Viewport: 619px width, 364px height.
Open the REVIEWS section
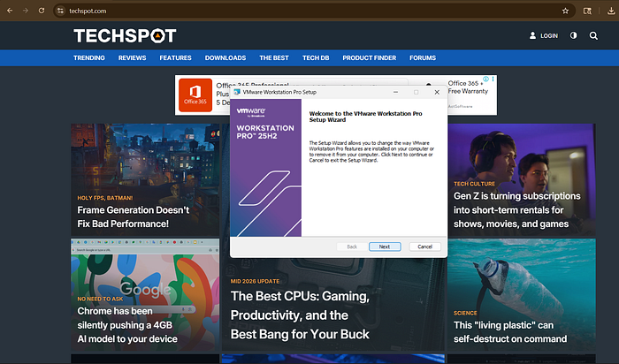click(133, 57)
